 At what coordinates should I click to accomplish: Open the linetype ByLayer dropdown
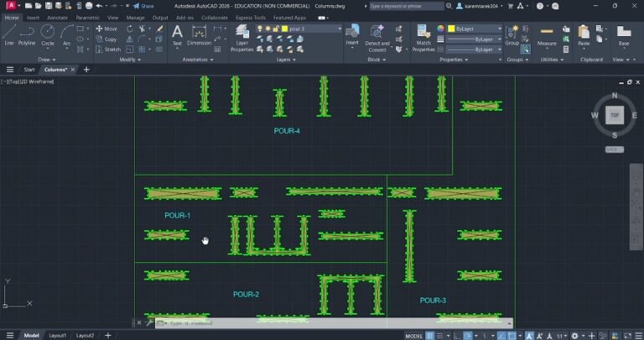pos(475,50)
